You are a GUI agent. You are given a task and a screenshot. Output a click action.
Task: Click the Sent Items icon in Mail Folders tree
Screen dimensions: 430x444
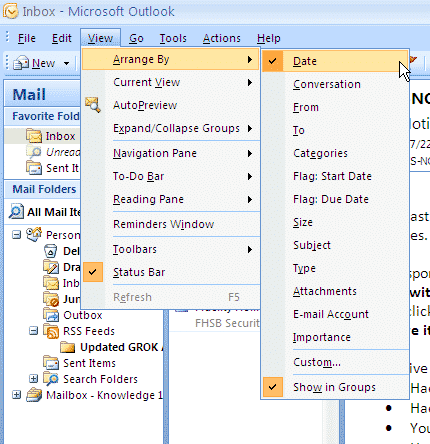(51, 363)
